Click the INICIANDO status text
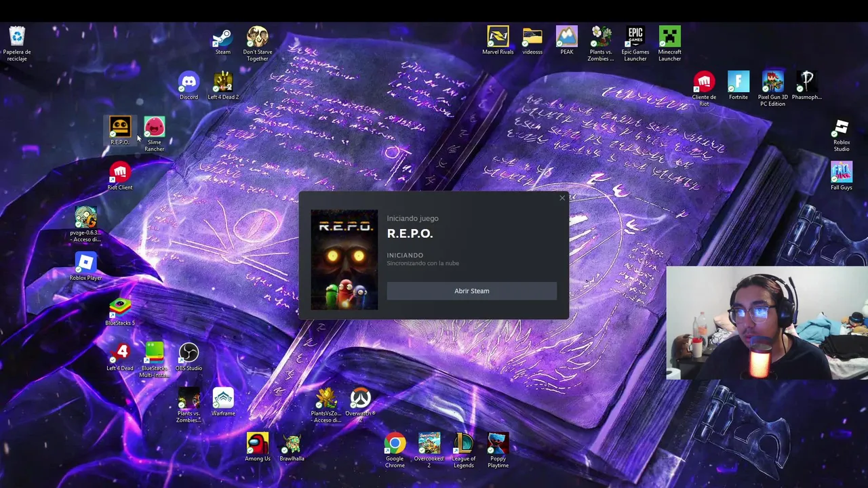The width and height of the screenshot is (868, 488). pyautogui.click(x=405, y=256)
